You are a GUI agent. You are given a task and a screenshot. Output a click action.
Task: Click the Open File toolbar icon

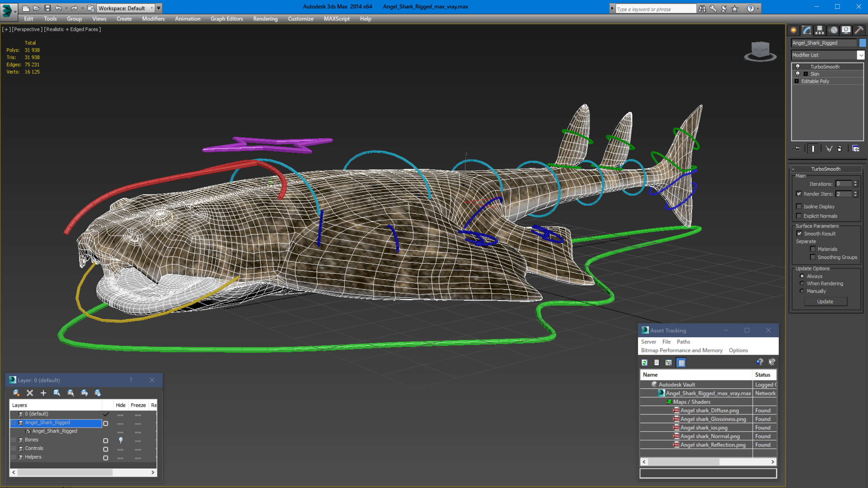[37, 8]
